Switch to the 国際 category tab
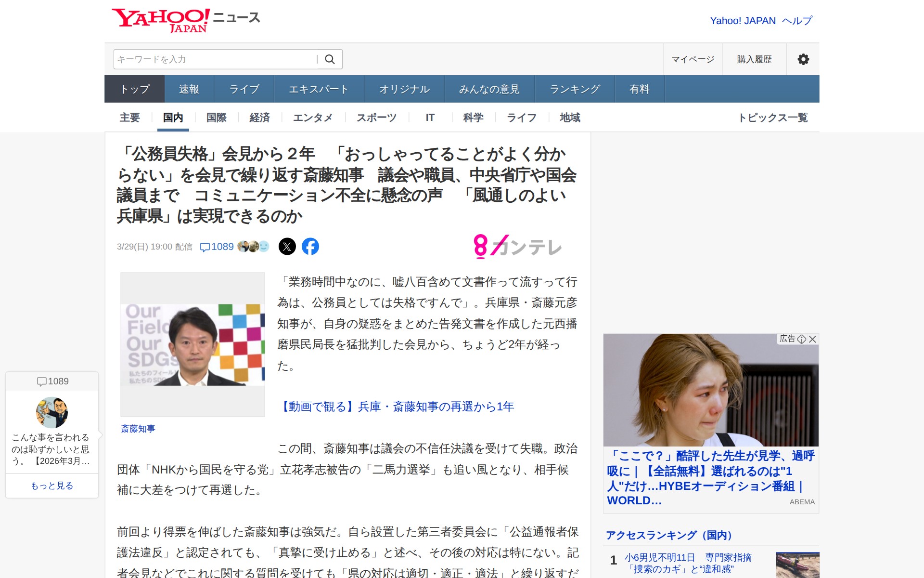Viewport: 924px width, 578px height. (216, 118)
